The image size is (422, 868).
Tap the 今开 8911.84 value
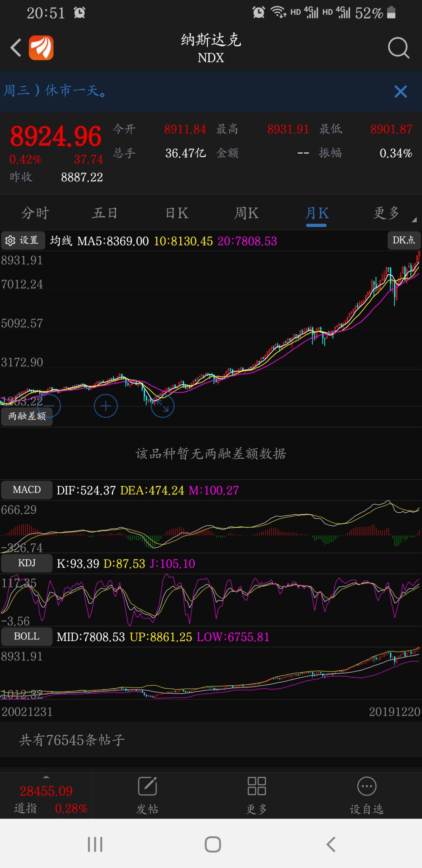pos(185,129)
